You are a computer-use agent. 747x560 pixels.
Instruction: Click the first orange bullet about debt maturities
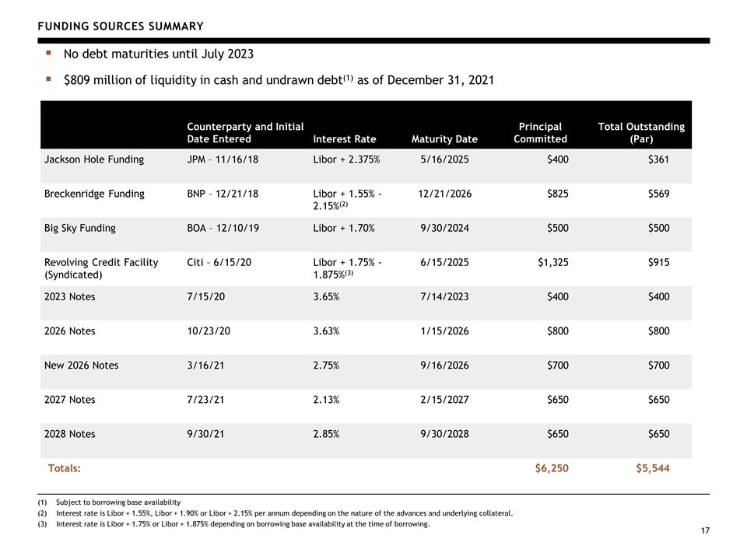click(48, 53)
